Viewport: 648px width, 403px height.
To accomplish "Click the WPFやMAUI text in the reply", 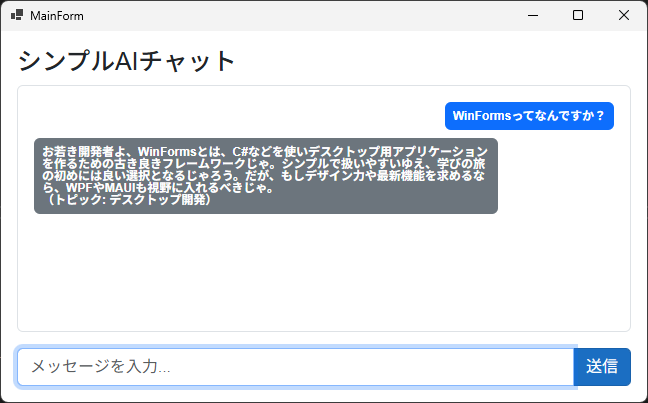I will (101, 188).
